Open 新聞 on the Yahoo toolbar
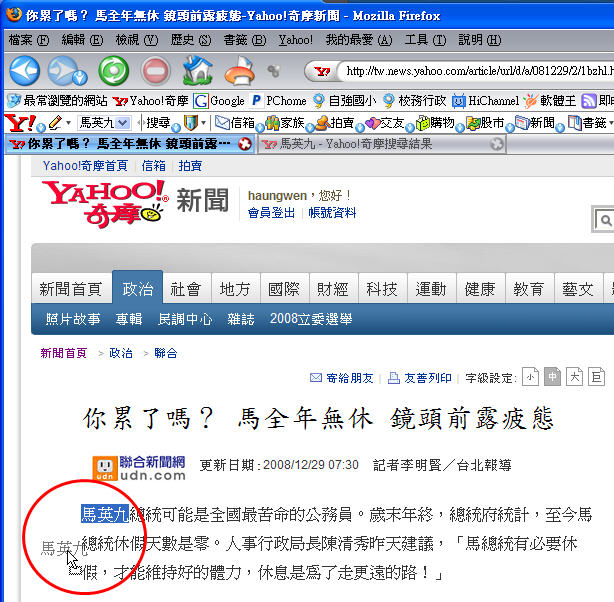 535,123
